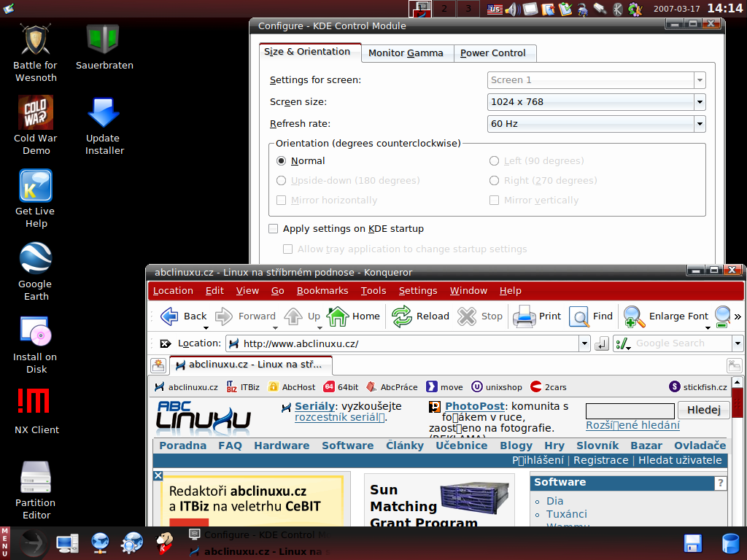Viewport: 747px width, 560px height.
Task: Click the floppy save icon in the bottom panel
Action: pyautogui.click(x=693, y=543)
